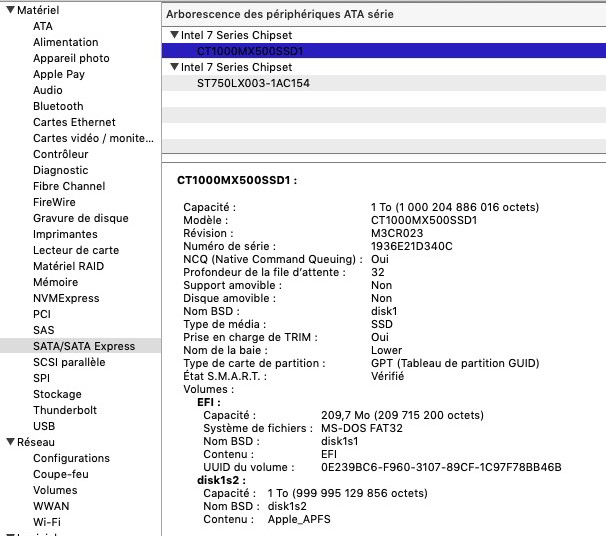This screenshot has height=536, width=606.
Task: Select Thunderbolt in the sidebar
Action: pos(65,410)
